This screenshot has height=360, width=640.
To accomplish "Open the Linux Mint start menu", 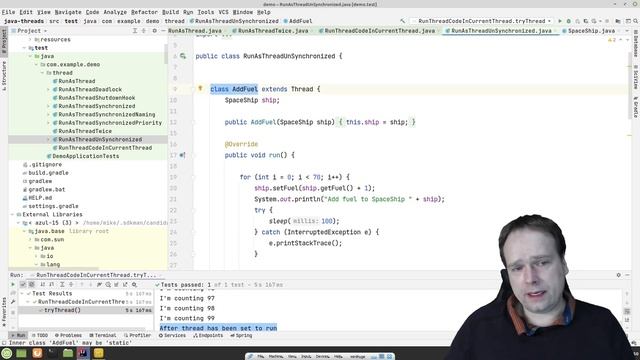I will coord(7,353).
